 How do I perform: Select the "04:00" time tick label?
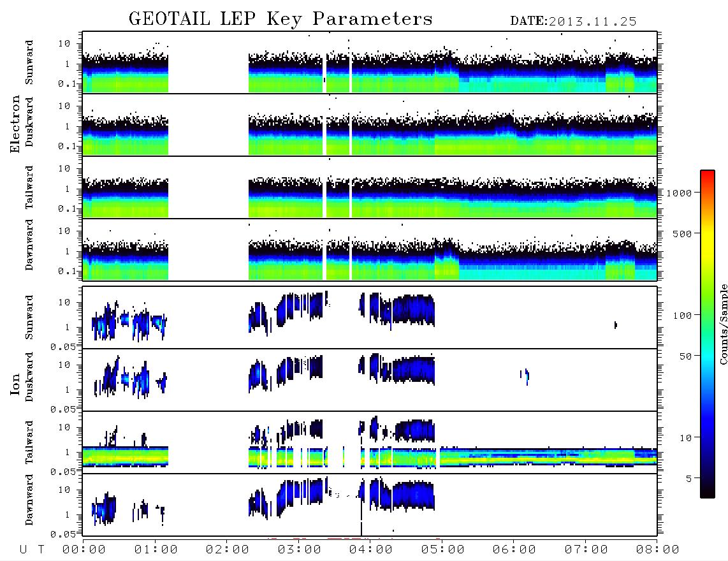371,550
